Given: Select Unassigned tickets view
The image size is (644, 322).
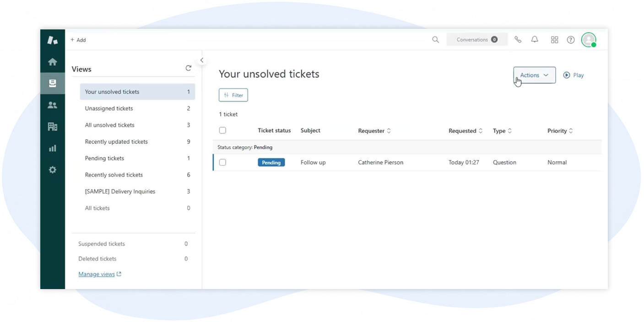Looking at the screenshot, I should click(137, 108).
